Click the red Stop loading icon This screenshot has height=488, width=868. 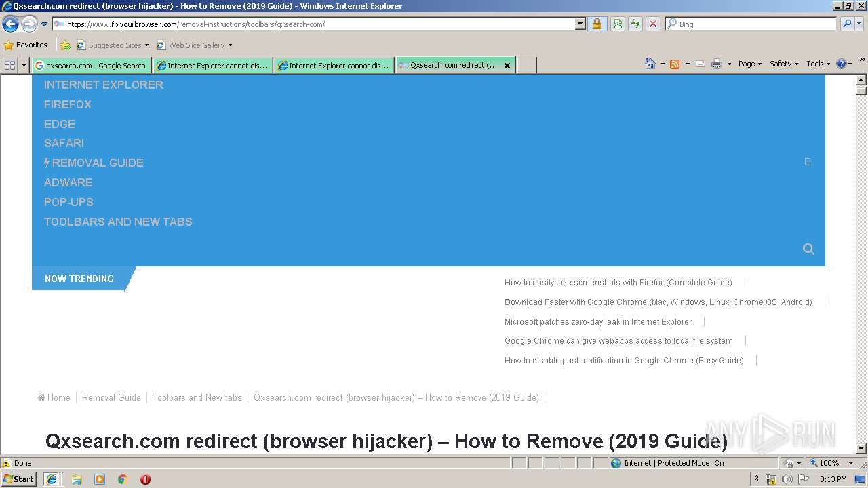[x=652, y=24]
